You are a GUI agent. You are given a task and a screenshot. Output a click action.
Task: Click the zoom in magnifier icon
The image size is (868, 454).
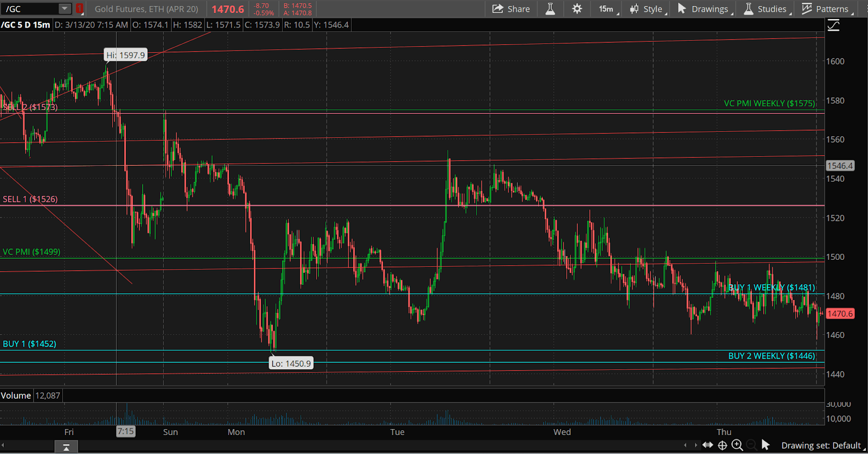pos(737,445)
